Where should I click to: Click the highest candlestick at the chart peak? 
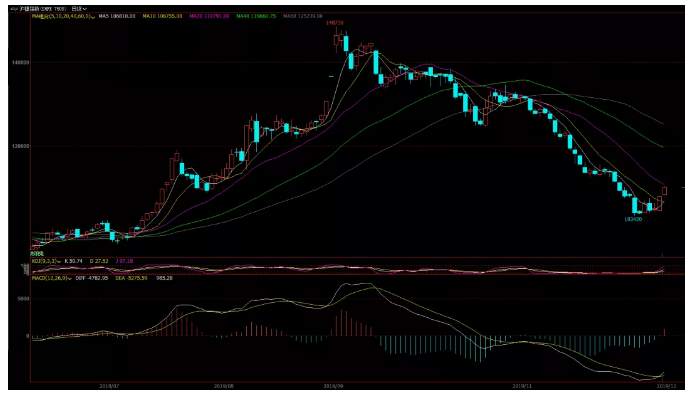click(x=337, y=40)
